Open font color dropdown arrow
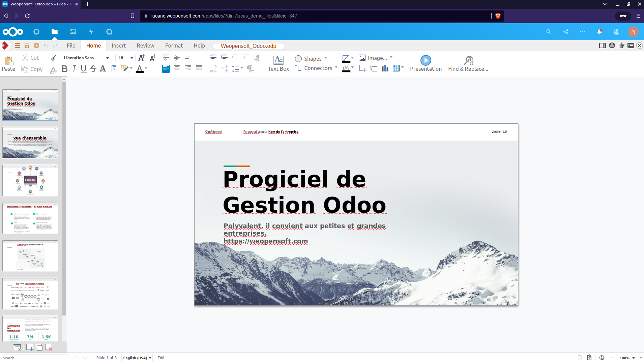This screenshot has height=362, width=644. coord(146,68)
